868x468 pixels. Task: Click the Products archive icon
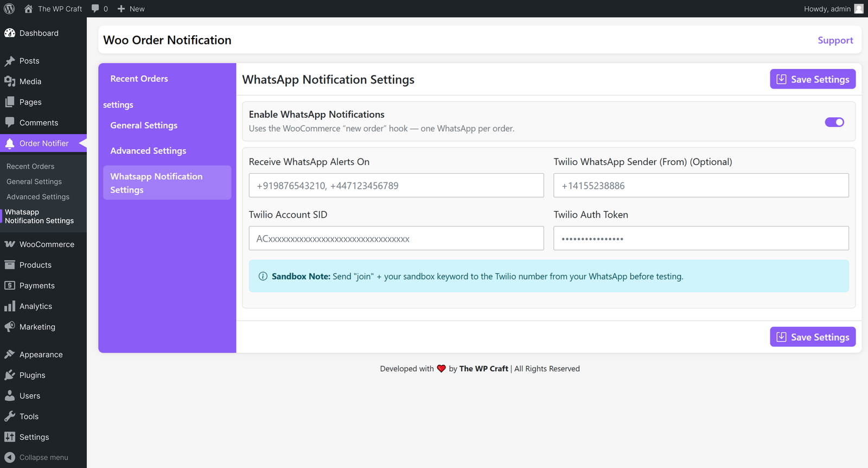pyautogui.click(x=10, y=265)
